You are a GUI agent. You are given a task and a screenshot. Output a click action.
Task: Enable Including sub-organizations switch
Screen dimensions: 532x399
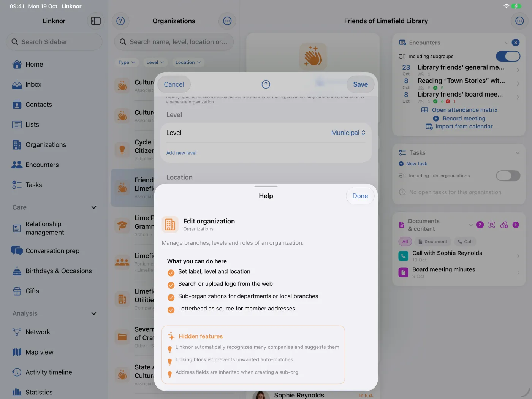point(508,176)
